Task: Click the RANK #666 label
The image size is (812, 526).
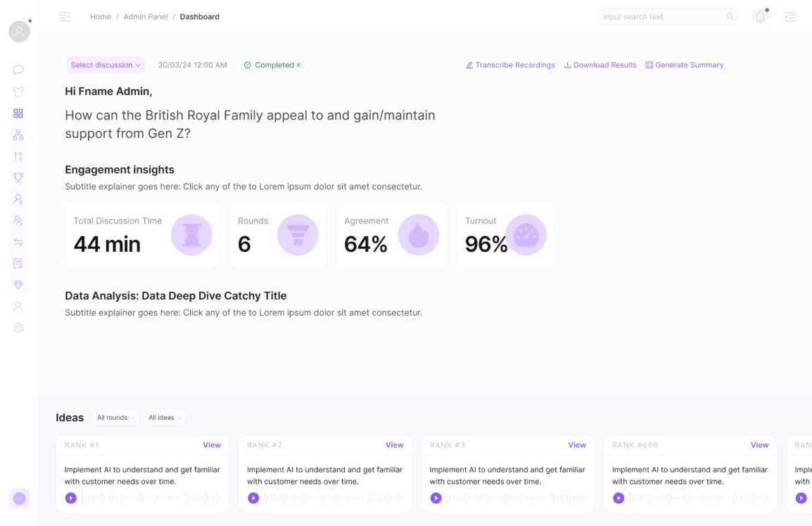Action: tap(635, 444)
